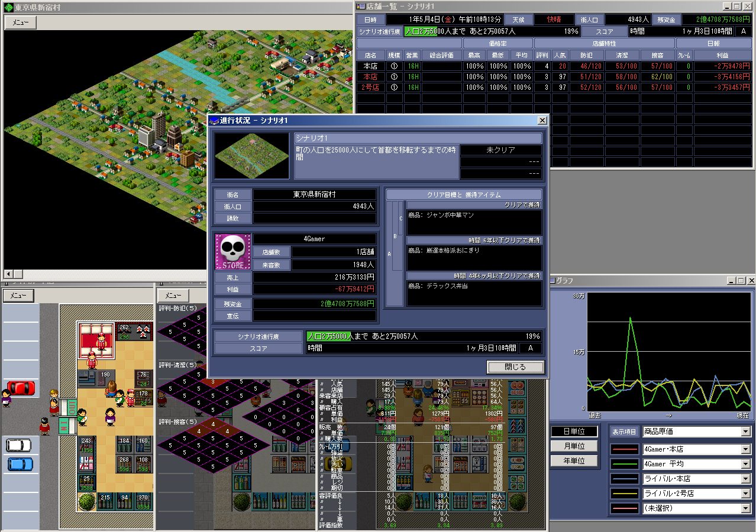Image resolution: width=756 pixels, height=532 pixels.
Task: Close the 進行状況 dialog with X
Action: pos(541,121)
